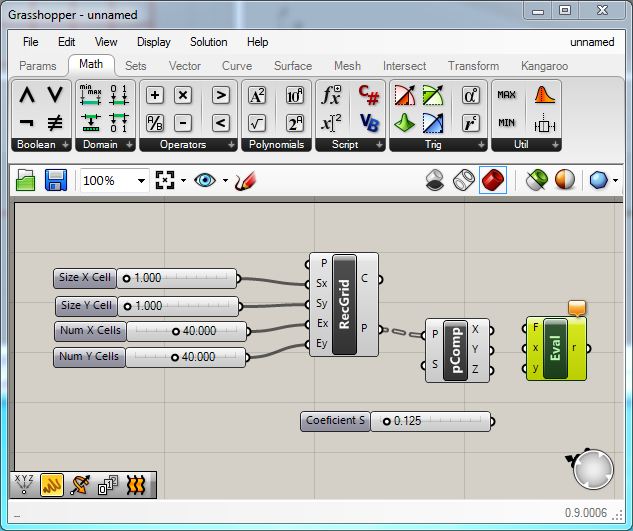Viewport: 633px width, 531px height.
Task: Click the Eval component
Action: pos(555,348)
